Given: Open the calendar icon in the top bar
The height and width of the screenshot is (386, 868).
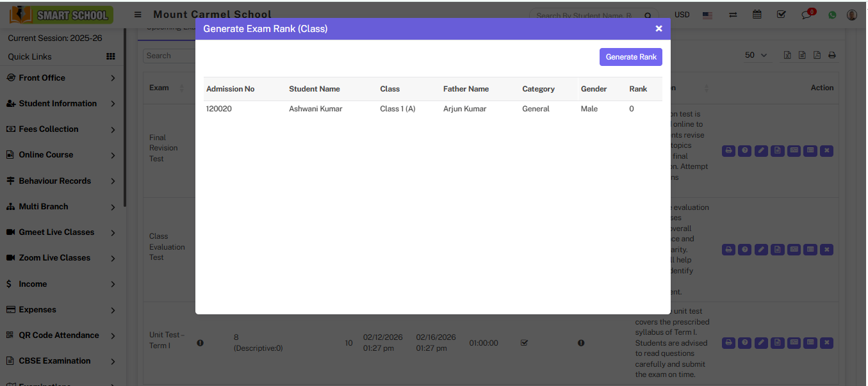Looking at the screenshot, I should (x=757, y=15).
